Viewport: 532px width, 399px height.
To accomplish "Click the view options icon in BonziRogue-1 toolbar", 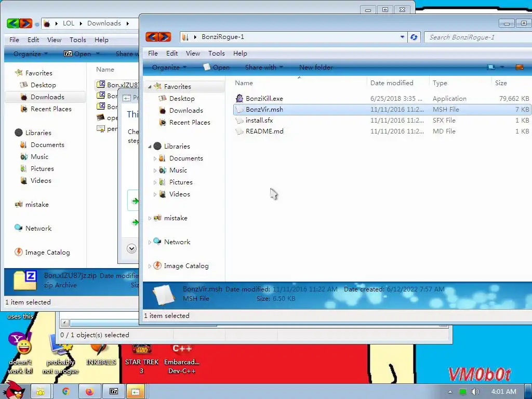I will (x=491, y=67).
